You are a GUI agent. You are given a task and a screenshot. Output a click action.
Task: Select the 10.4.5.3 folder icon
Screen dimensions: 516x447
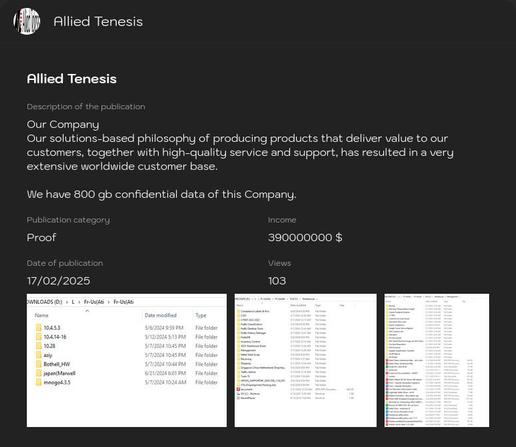[39, 328]
